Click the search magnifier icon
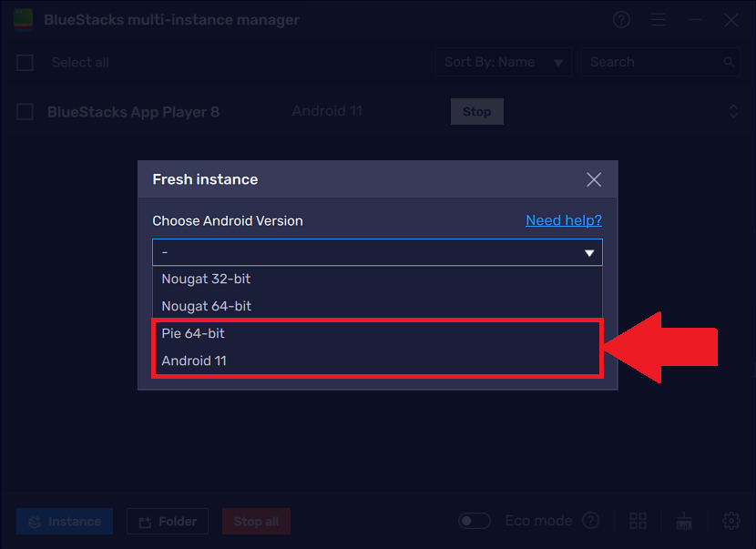 pos(728,62)
